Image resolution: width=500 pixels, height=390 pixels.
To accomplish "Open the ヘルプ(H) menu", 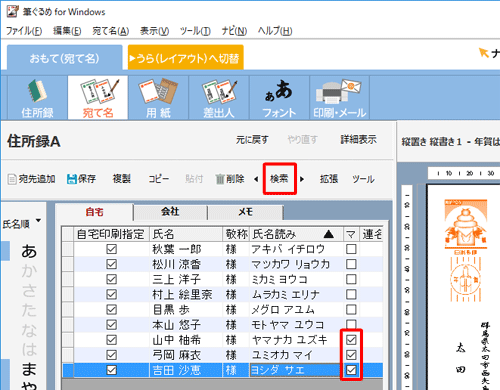I will tap(275, 31).
